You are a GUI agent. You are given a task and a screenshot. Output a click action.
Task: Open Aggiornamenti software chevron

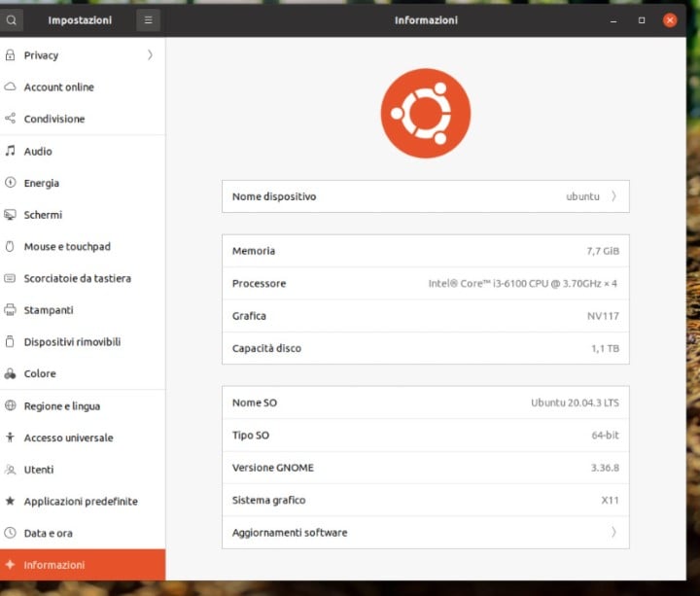tap(613, 532)
